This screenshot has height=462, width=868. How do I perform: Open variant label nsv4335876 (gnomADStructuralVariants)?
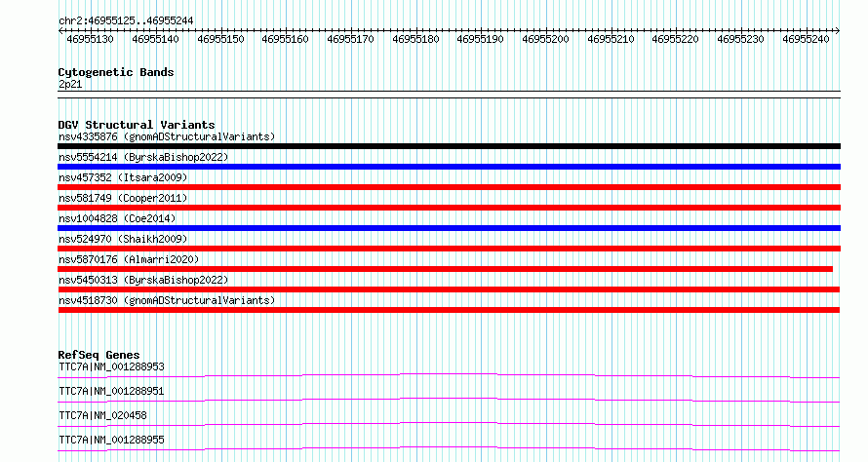point(167,136)
